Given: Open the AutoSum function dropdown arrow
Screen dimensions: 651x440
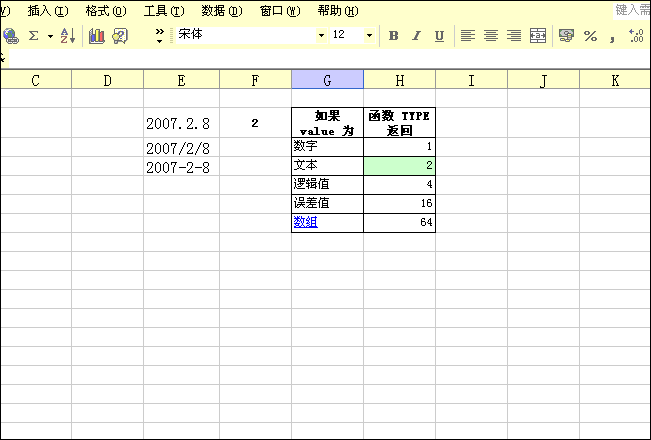Looking at the screenshot, I should 50,37.
